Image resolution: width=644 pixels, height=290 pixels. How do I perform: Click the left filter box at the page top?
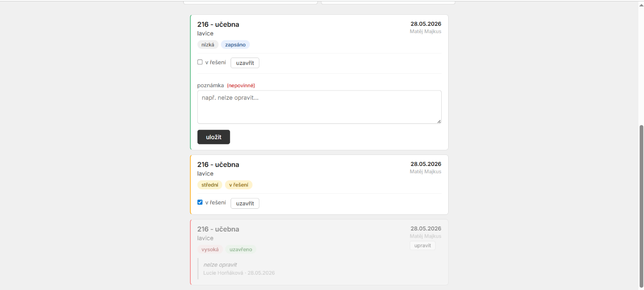point(251,2)
